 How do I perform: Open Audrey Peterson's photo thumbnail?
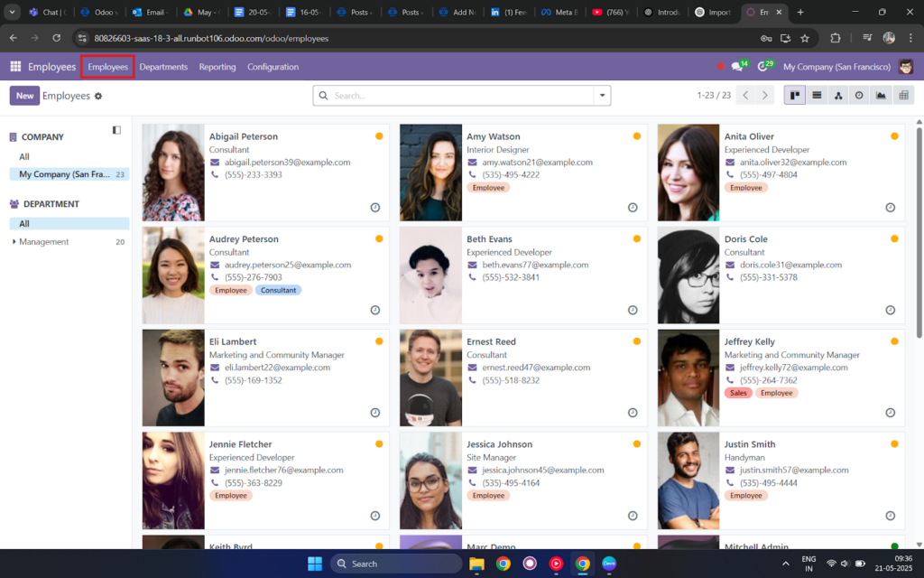(173, 275)
